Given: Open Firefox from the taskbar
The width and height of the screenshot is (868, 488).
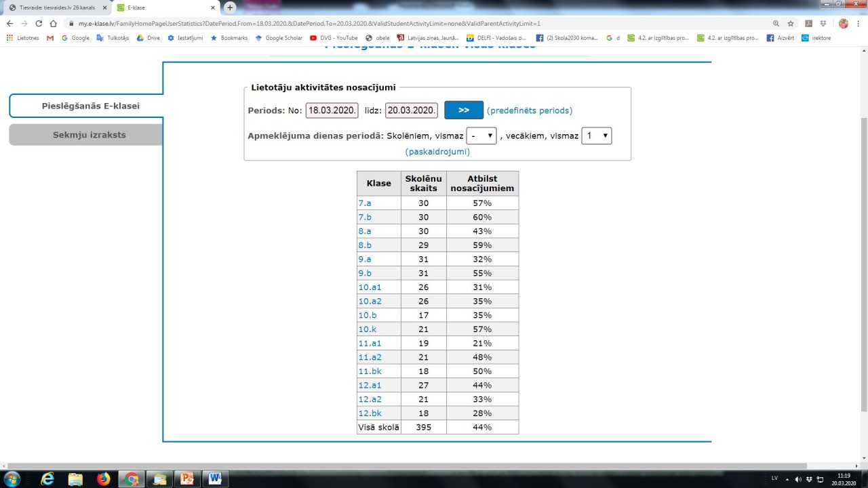Looking at the screenshot, I should [x=103, y=479].
